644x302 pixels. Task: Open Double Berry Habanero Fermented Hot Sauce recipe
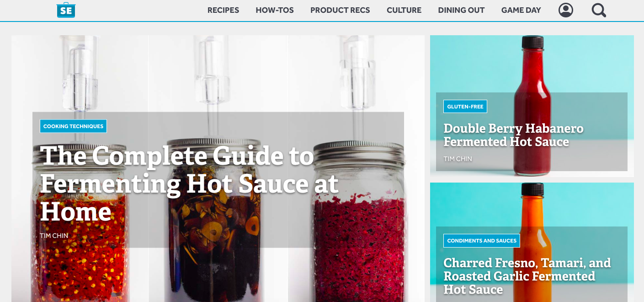point(513,135)
